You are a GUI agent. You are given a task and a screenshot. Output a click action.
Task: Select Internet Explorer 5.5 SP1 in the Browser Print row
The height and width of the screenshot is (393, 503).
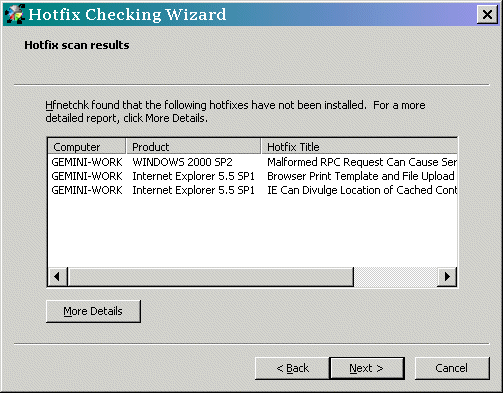tap(193, 176)
